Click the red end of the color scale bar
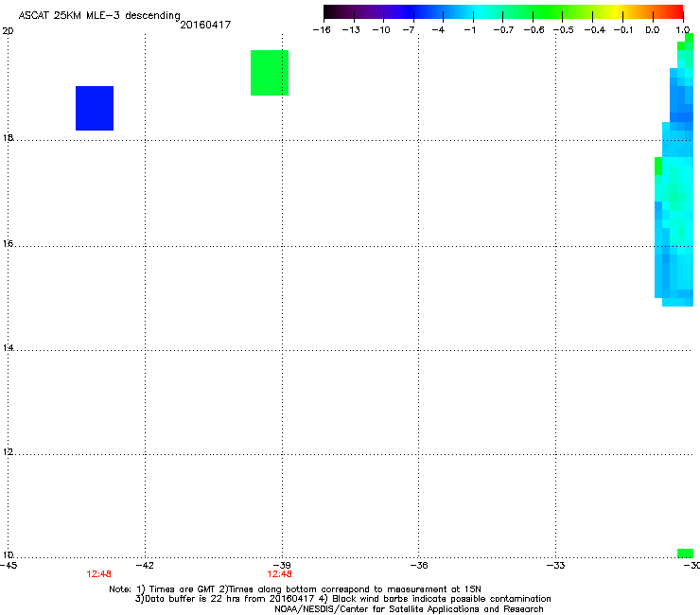Image resolution: width=700 pixels, height=615 pixels. tap(678, 12)
